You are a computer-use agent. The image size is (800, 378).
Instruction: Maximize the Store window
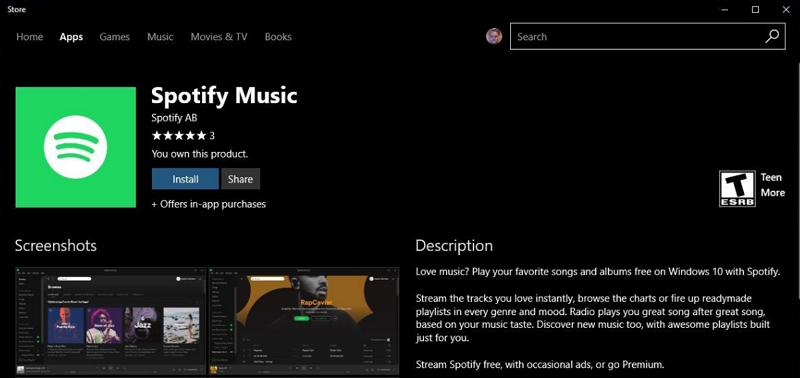point(755,9)
